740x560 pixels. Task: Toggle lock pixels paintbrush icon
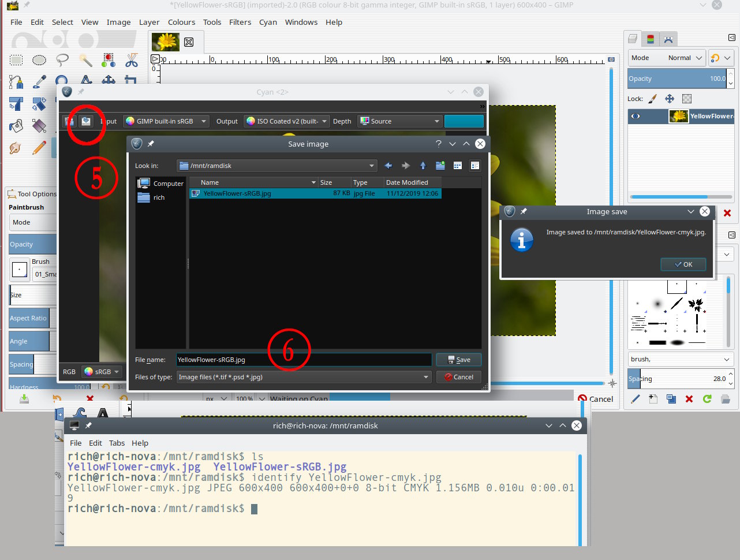[653, 99]
